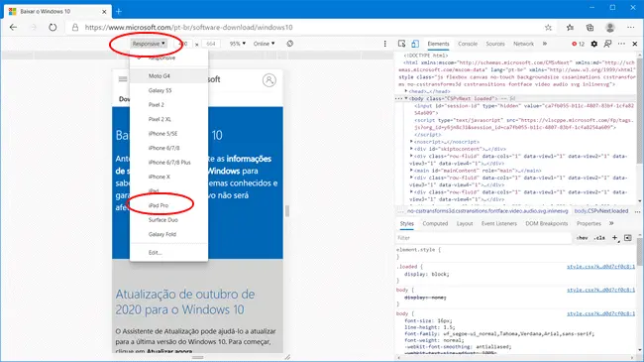Image resolution: width=644 pixels, height=362 pixels.
Task: Click Edit... in device list
Action: pos(168,253)
